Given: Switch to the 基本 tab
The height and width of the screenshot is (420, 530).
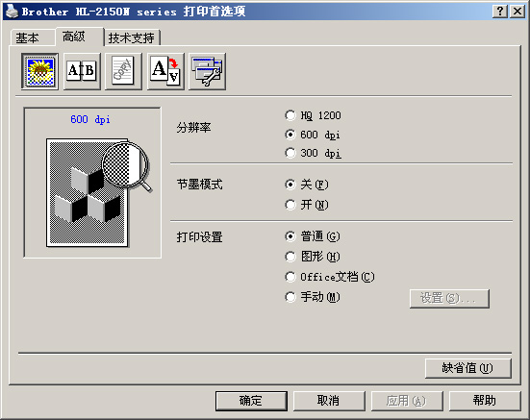Looking at the screenshot, I should coord(28,37).
